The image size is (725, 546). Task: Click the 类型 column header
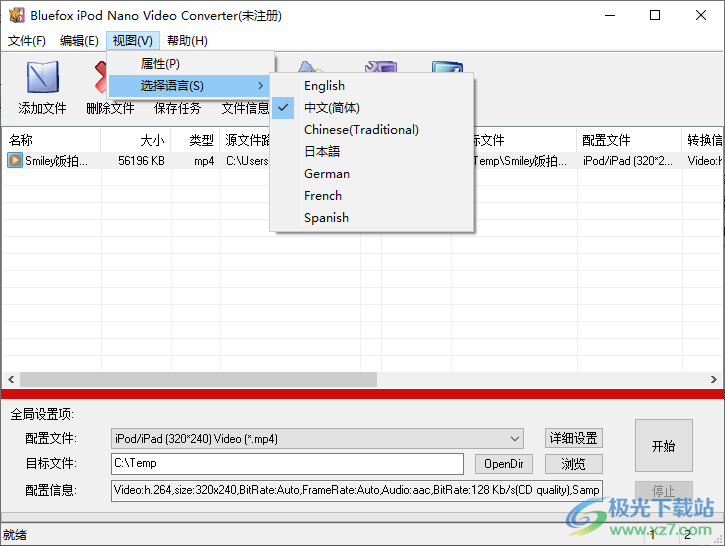[x=196, y=140]
